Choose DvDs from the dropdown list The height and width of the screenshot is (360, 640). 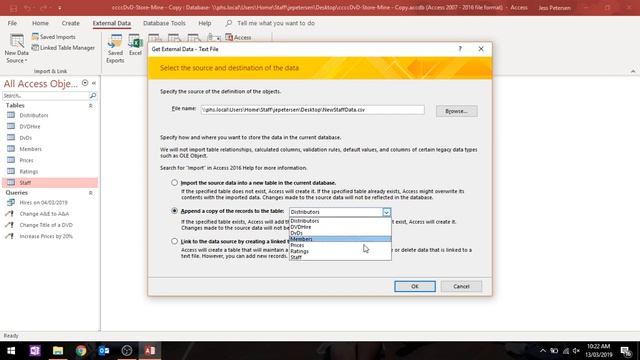tap(340, 233)
